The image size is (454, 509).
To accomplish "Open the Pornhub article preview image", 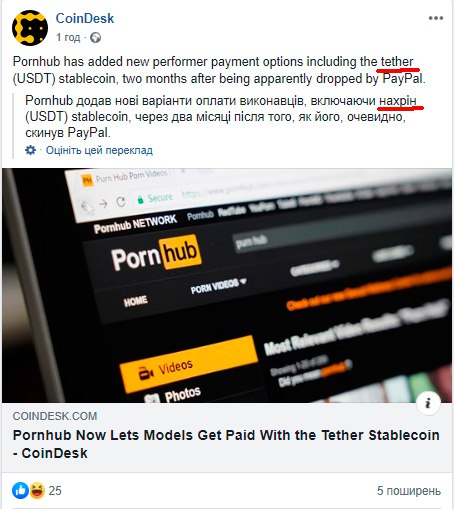I will click(227, 286).
